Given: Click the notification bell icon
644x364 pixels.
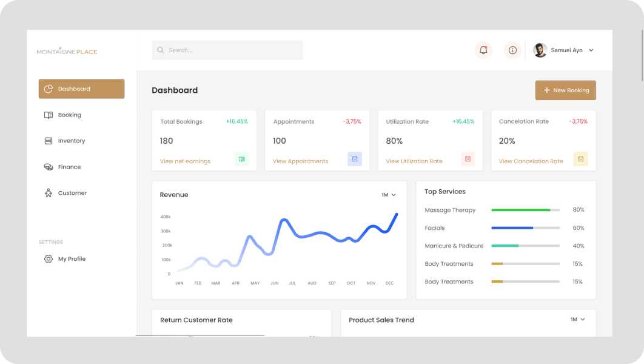Looking at the screenshot, I should (483, 50).
